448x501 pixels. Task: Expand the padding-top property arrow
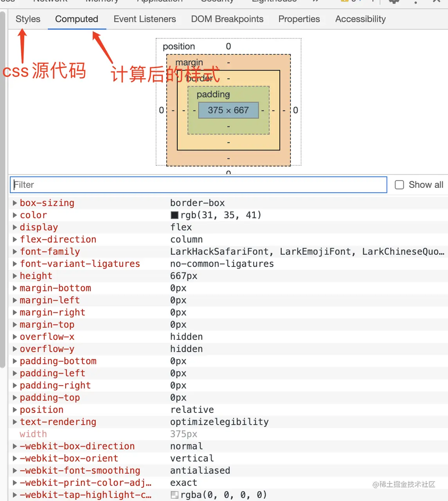click(15, 398)
